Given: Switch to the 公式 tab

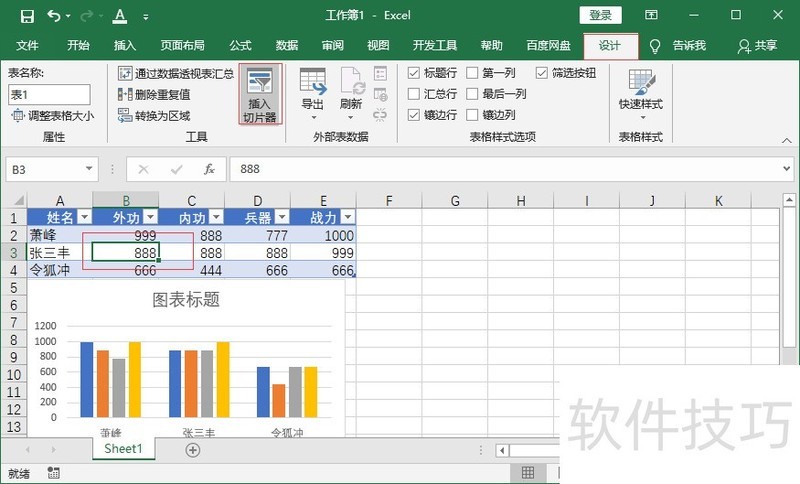Looking at the screenshot, I should pos(240,45).
